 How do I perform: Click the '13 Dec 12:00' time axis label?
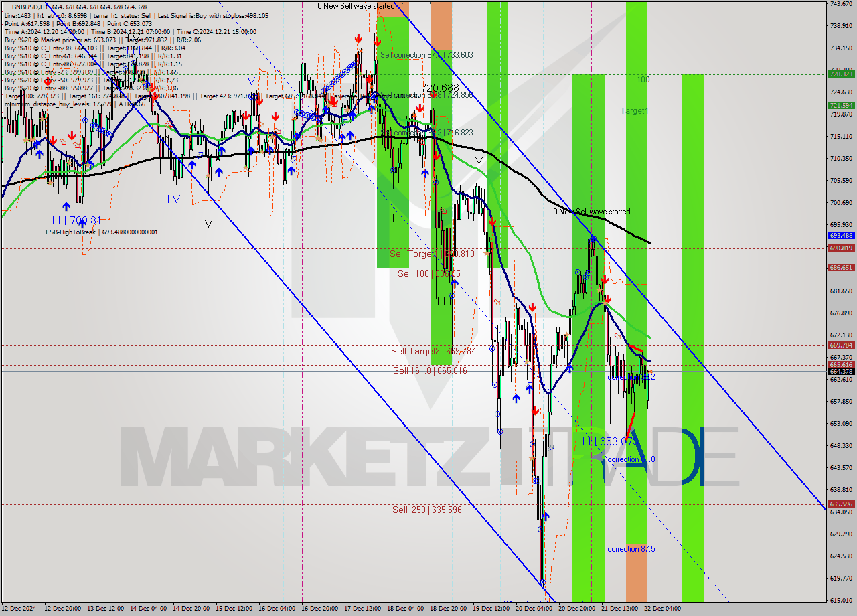pyautogui.click(x=105, y=609)
